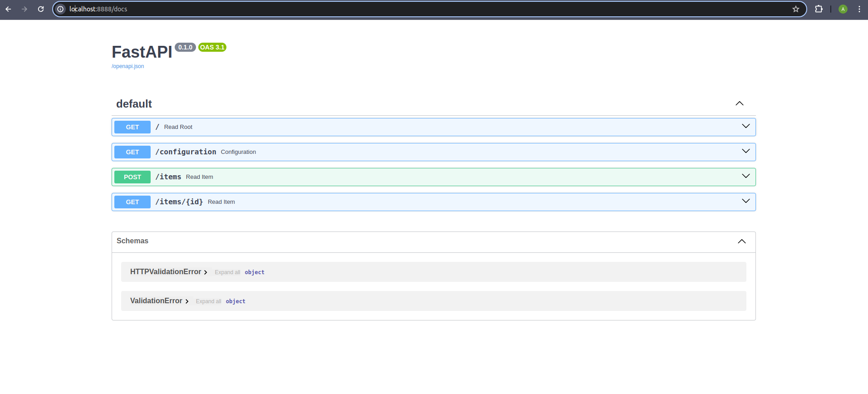Click the /configuration path text
This screenshot has height=394, width=868.
point(186,152)
